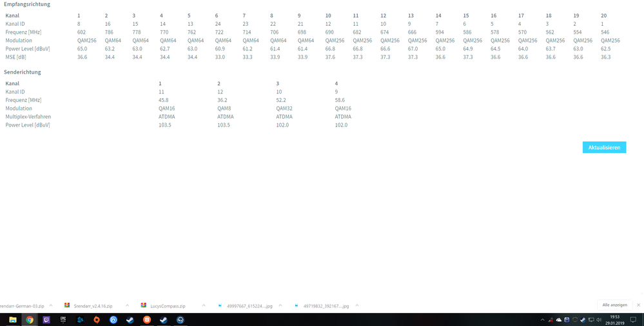Click the upstream modulation QAM8

tap(224, 108)
